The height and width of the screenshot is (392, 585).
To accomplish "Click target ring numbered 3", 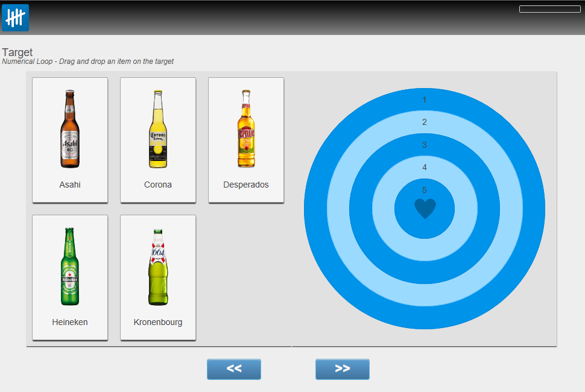I will tap(425, 145).
